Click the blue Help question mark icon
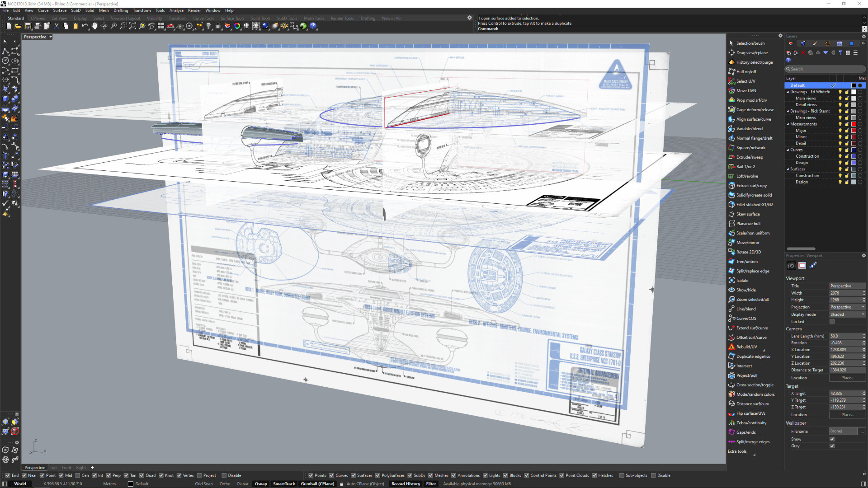This screenshot has height=488, width=868. pos(313,26)
